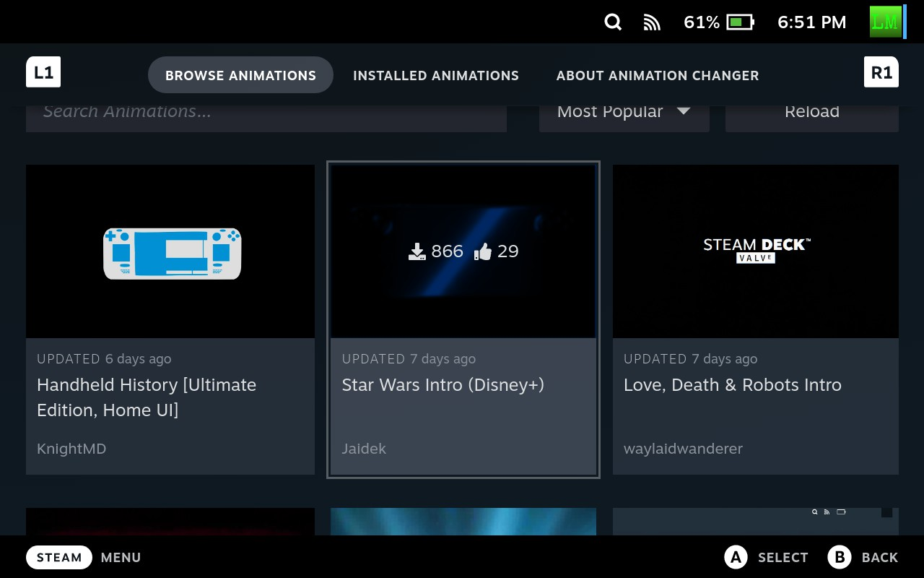Click the thumbs-up likes icon on Star Wars card

pos(483,251)
